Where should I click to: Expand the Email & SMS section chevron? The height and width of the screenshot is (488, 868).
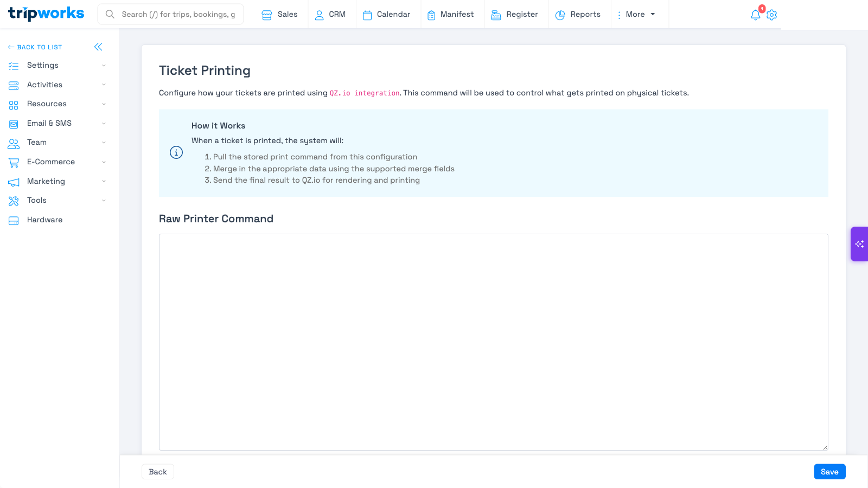click(104, 123)
